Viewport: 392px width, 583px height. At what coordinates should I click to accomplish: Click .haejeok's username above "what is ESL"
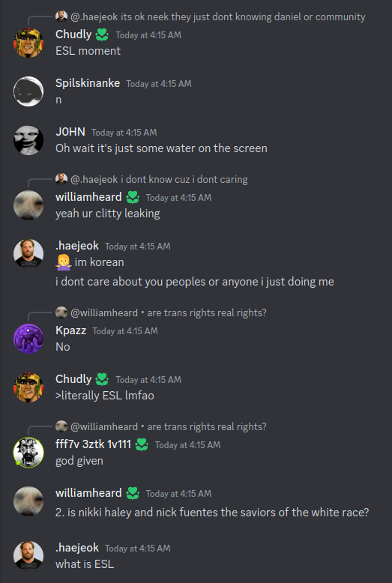click(77, 548)
